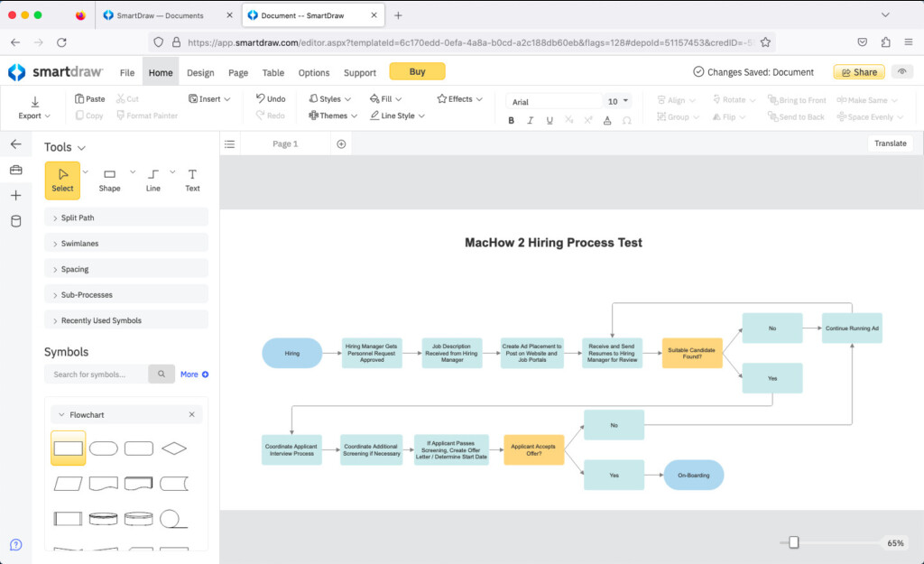Bookmark page with star icon
Screen dimensions: 924x564
765,42
